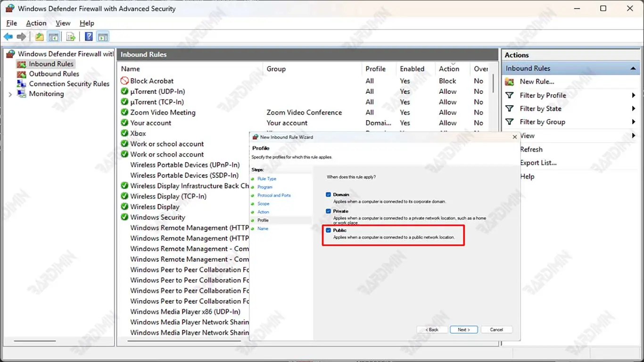The image size is (644, 362).
Task: Uncheck the Public profile checkbox
Action: point(329,230)
